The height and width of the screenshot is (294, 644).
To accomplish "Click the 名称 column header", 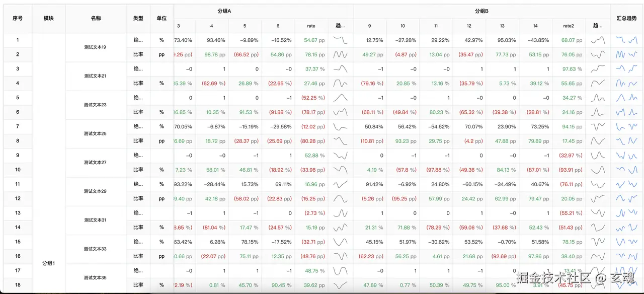I will coord(96,18).
